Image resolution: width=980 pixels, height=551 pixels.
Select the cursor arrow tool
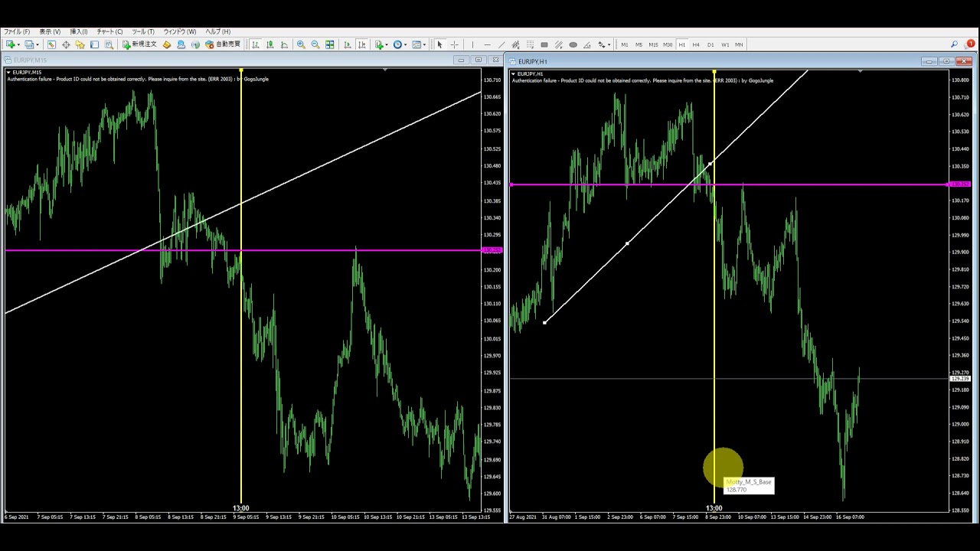click(439, 44)
